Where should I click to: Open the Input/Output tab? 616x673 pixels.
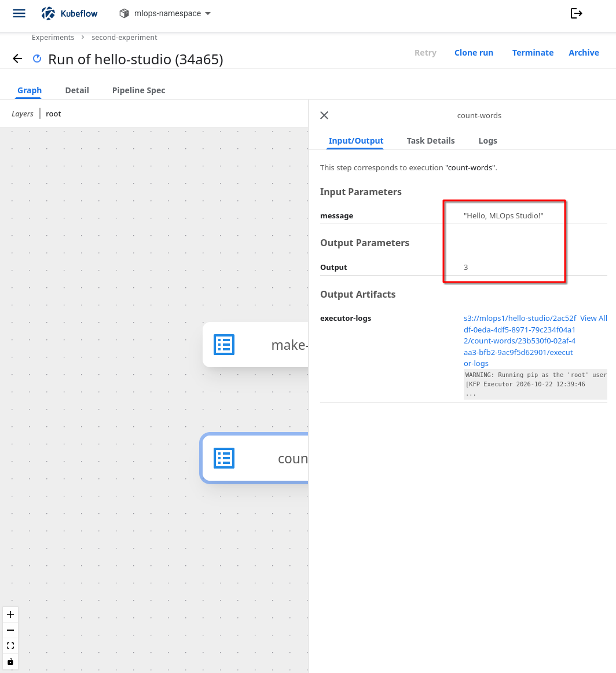355,141
